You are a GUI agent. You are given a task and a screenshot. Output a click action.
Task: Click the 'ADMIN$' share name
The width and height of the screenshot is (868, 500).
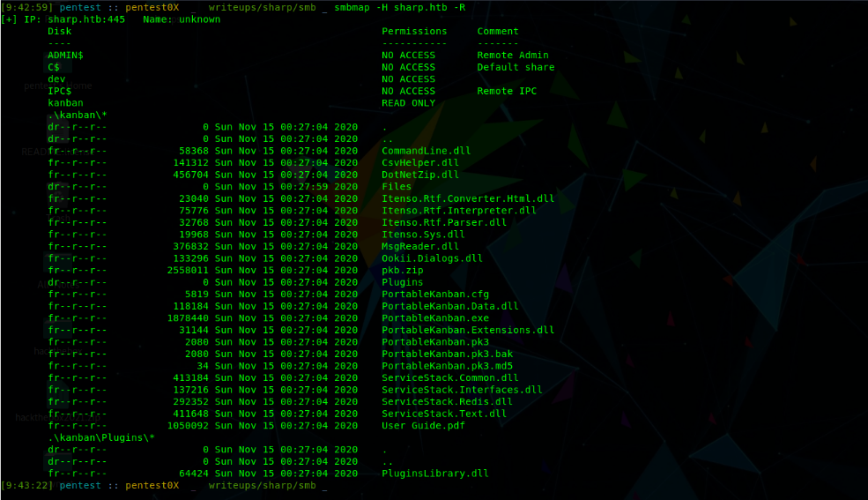pyautogui.click(x=65, y=56)
